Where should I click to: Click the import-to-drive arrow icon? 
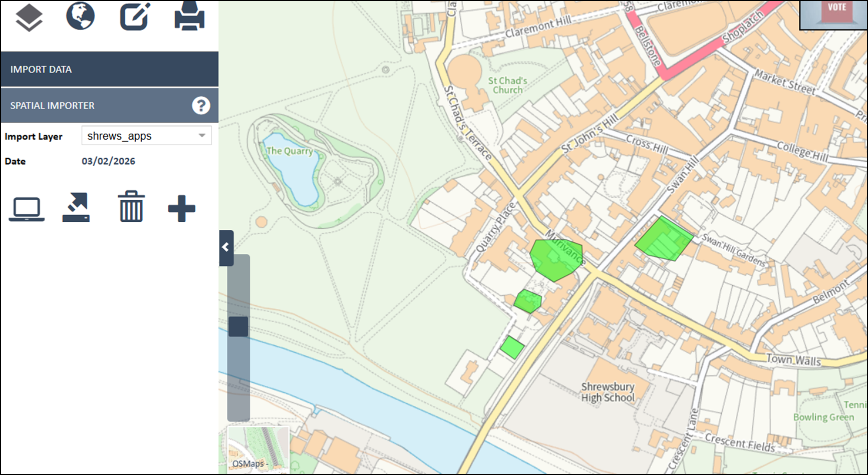click(76, 207)
